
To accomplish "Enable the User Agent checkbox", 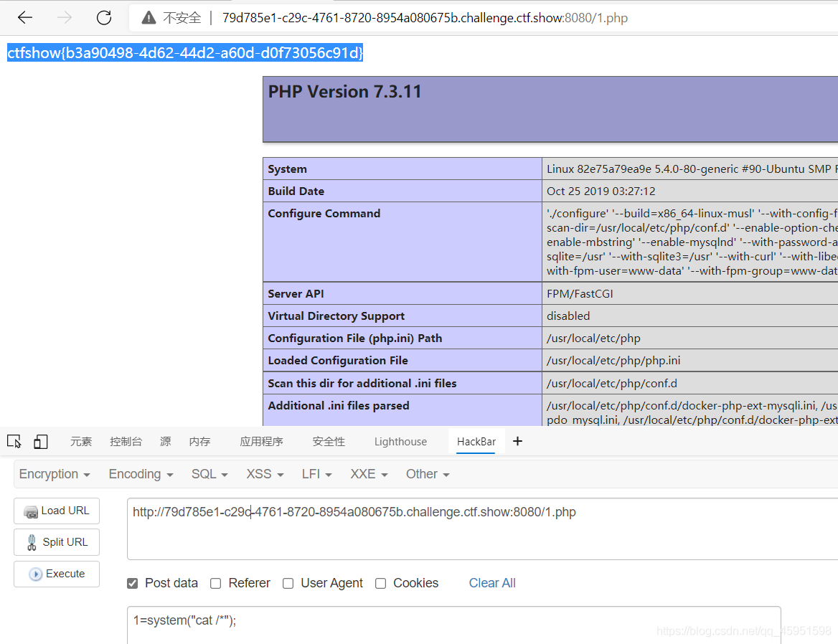I will point(288,583).
